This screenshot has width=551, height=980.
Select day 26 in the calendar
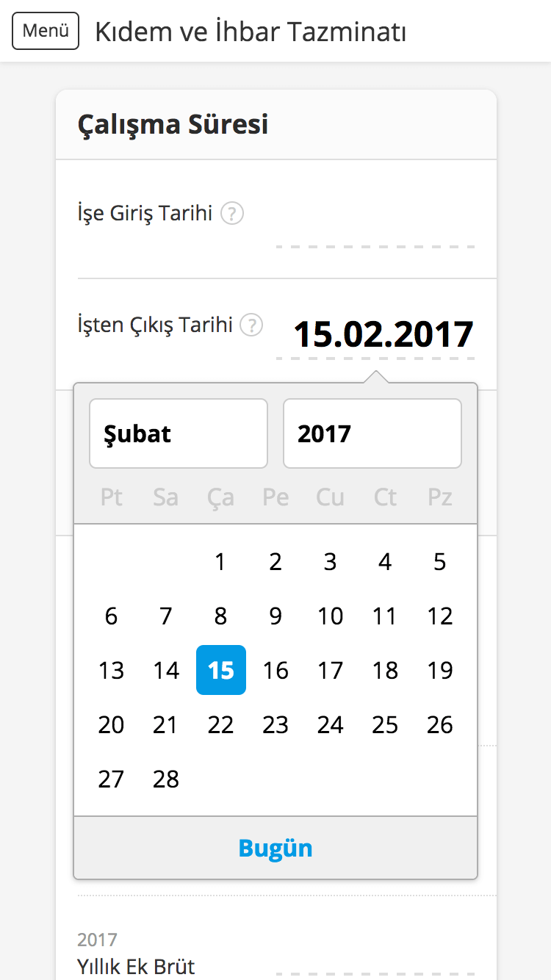(x=439, y=724)
